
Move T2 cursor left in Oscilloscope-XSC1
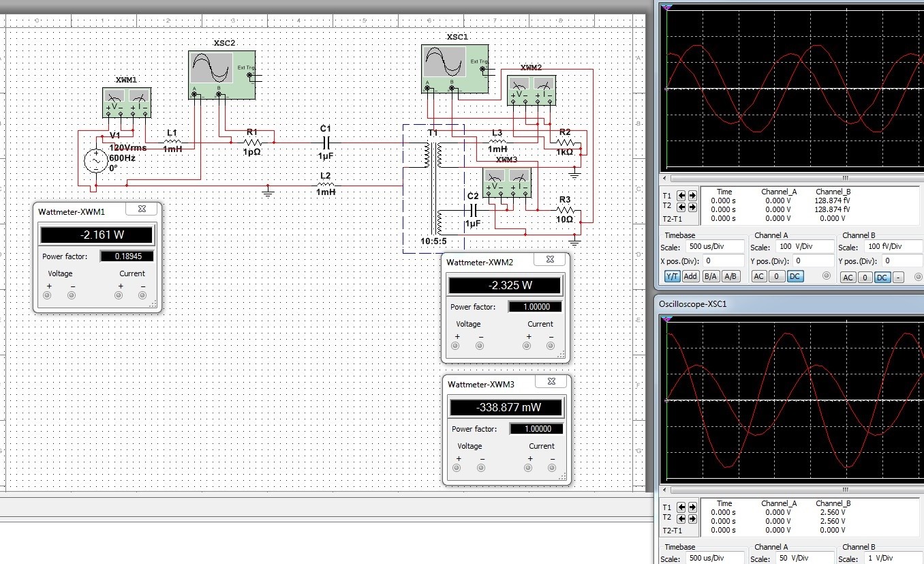coord(681,518)
